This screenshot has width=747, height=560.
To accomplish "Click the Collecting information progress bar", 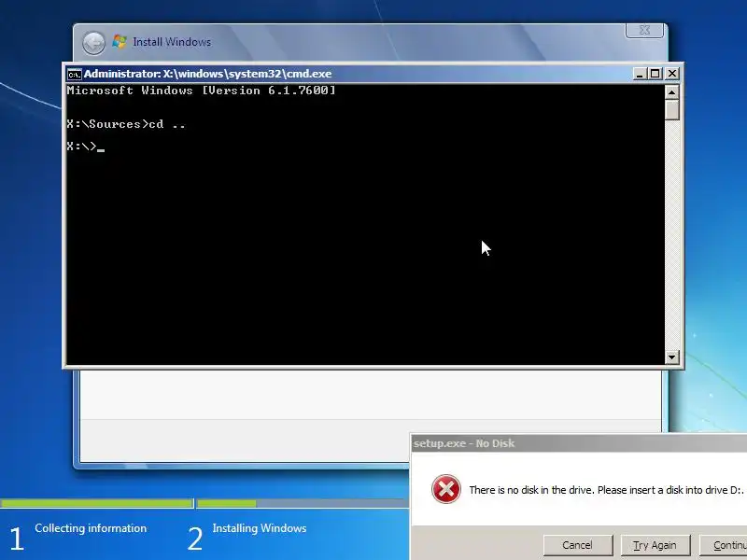I will [x=97, y=503].
